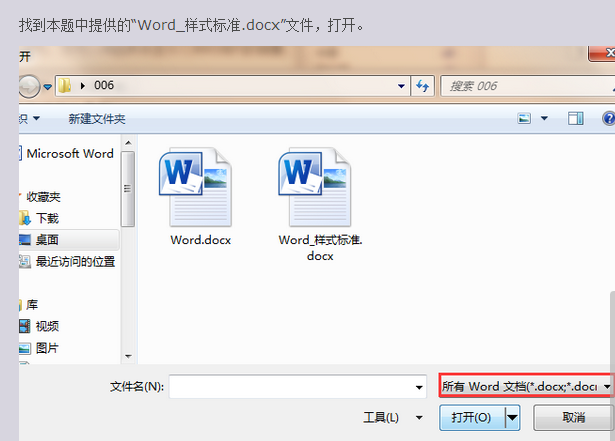Viewport: 615px width, 441px height.
Task: Close the Open dialog window
Action: point(602,53)
